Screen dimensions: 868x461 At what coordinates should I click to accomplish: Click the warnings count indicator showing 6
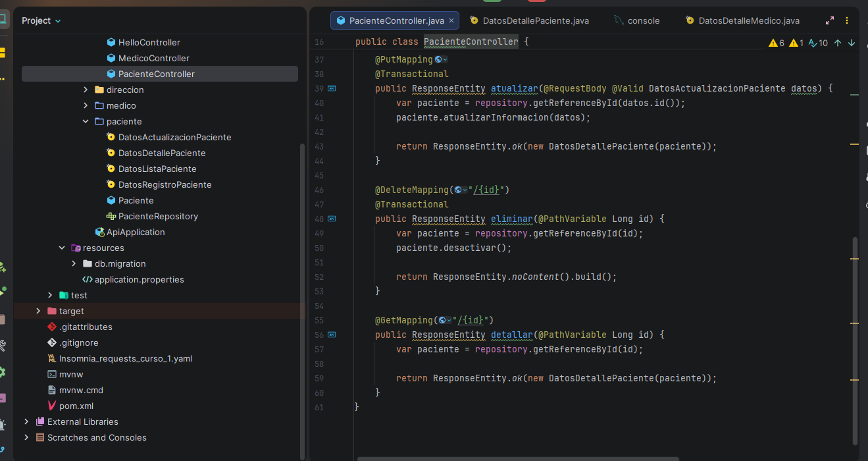[x=777, y=43]
